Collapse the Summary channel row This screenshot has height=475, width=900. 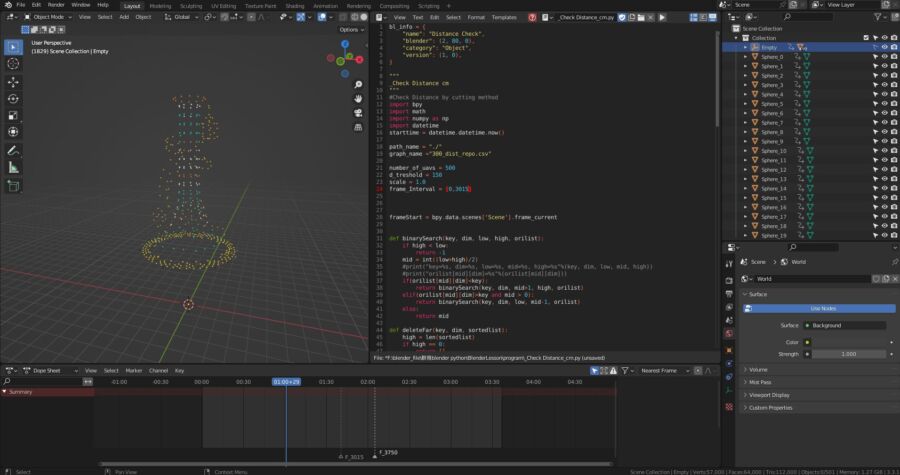[5, 392]
